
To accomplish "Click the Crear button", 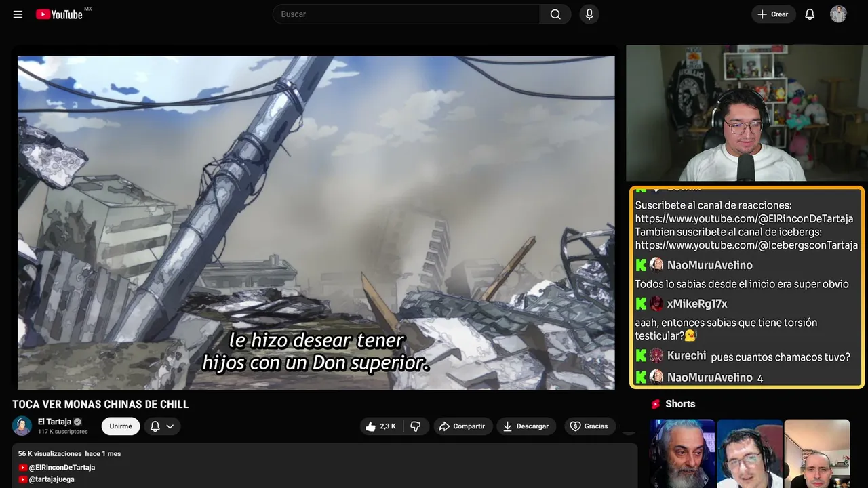I will coord(773,14).
